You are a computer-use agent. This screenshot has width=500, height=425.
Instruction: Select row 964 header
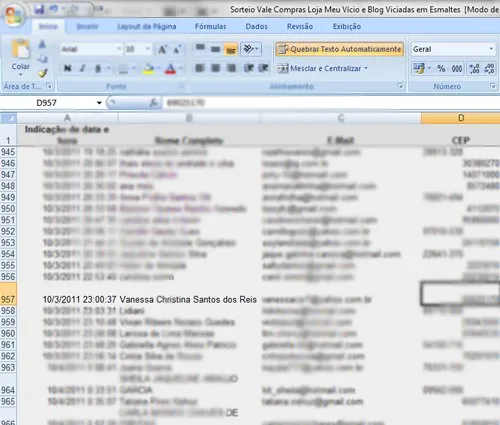(8, 384)
